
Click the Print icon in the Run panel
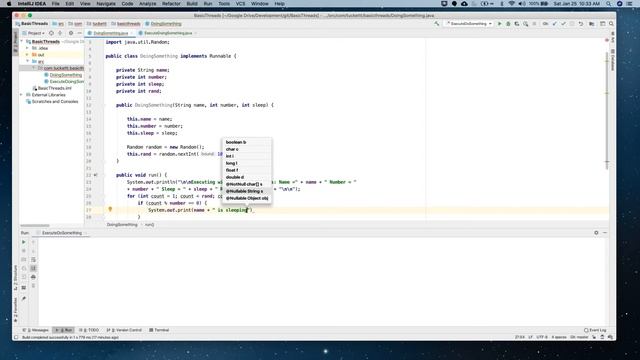(33, 277)
